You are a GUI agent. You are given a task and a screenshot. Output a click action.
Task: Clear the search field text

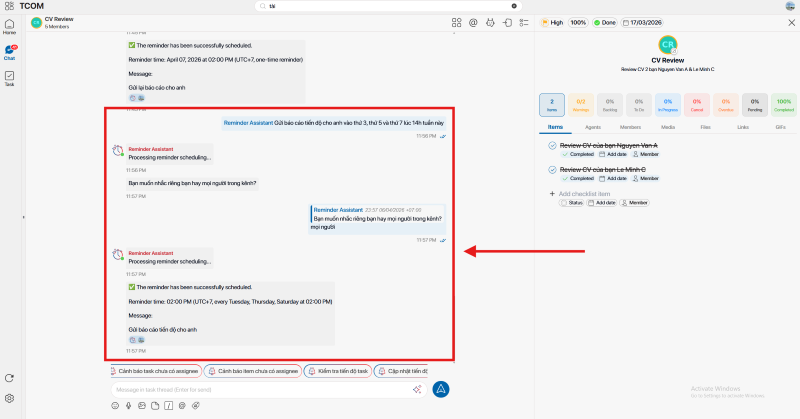point(514,6)
